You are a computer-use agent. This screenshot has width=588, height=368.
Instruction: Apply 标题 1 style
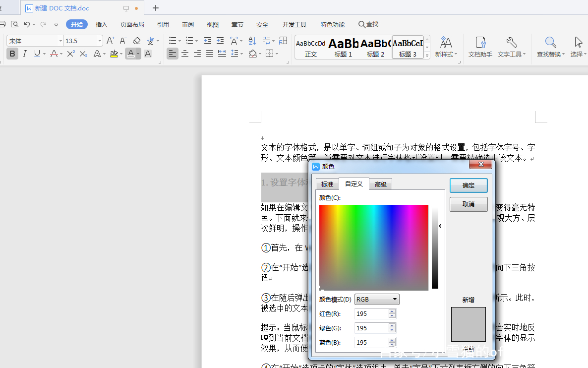point(344,47)
